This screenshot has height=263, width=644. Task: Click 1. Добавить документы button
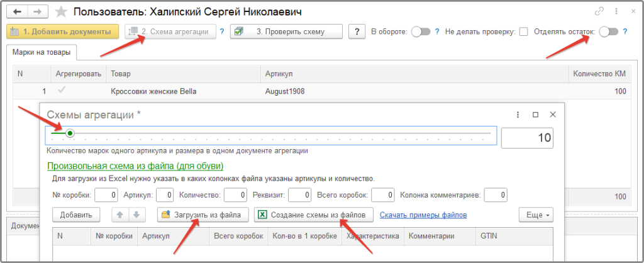pyautogui.click(x=62, y=31)
